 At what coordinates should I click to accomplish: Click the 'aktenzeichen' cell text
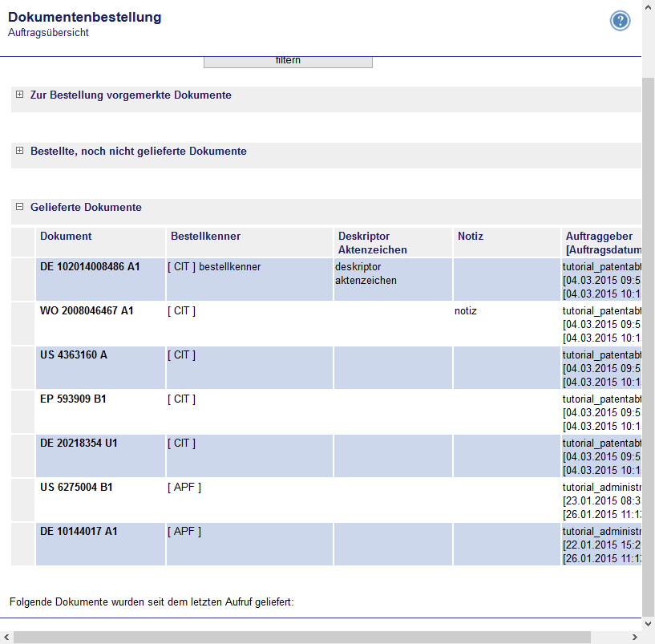click(x=366, y=281)
